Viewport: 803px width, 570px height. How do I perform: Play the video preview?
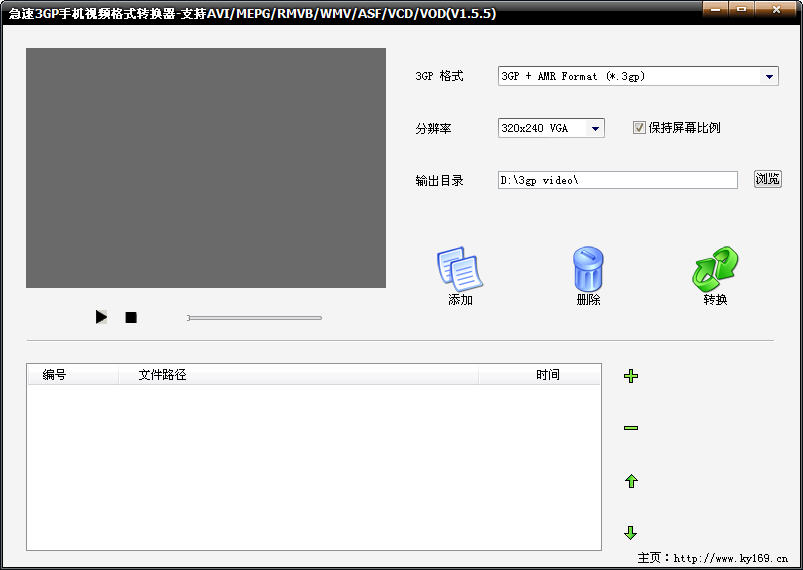point(101,317)
